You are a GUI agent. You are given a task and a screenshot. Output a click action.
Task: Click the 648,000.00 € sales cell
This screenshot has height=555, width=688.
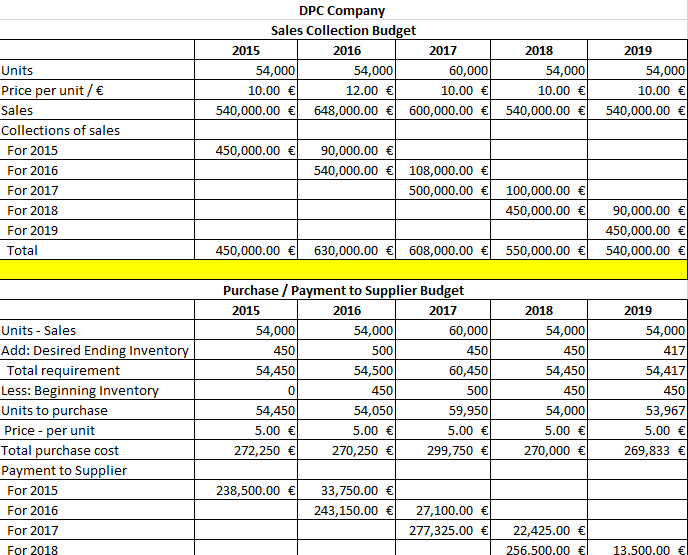point(349,110)
